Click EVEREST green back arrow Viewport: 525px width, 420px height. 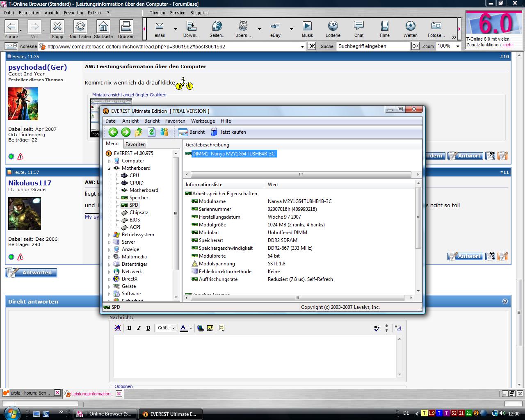tap(113, 132)
